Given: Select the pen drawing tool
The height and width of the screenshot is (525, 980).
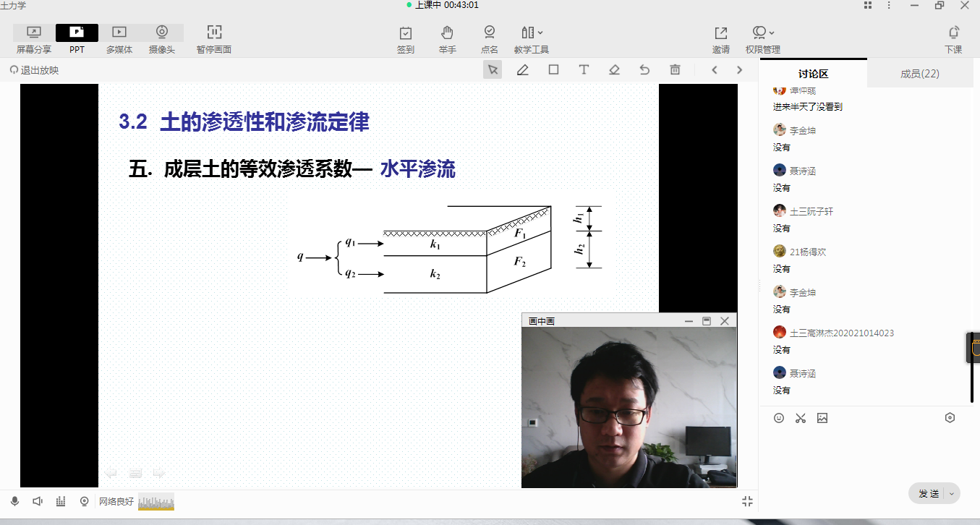Looking at the screenshot, I should [523, 70].
